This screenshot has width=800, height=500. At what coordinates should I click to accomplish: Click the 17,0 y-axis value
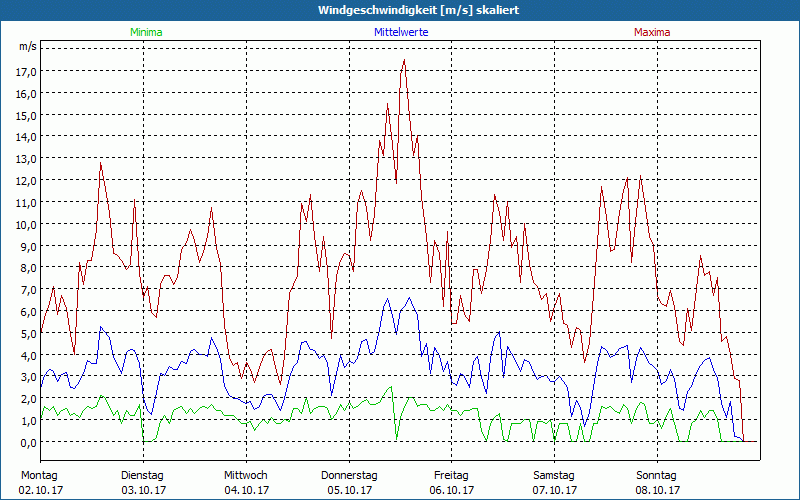pyautogui.click(x=26, y=72)
